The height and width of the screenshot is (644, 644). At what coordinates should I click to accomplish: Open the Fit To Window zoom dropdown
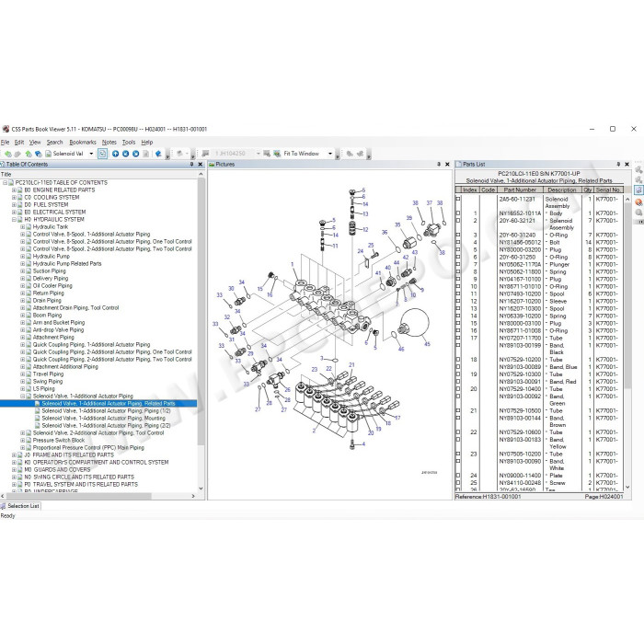[329, 154]
